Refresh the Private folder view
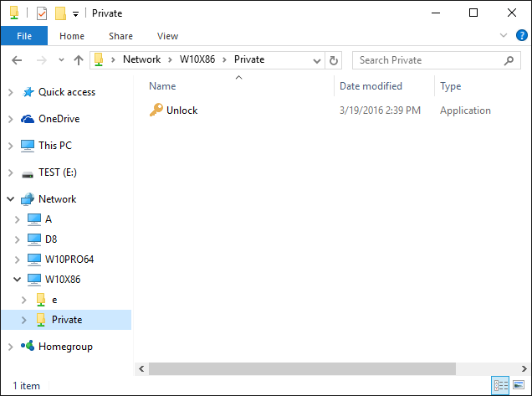 [x=334, y=60]
